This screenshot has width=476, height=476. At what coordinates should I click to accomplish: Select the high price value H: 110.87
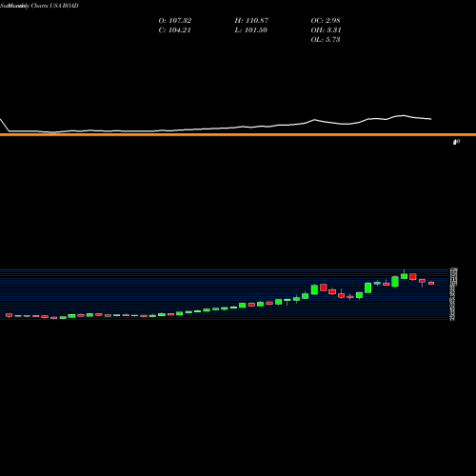pos(251,21)
